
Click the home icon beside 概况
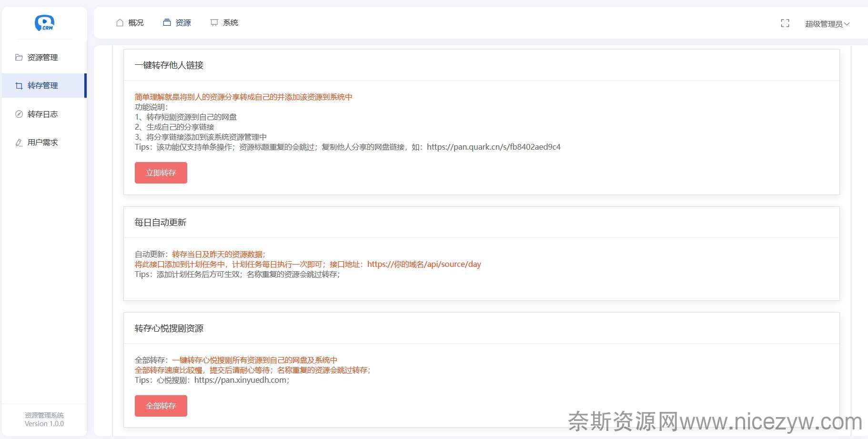pos(120,23)
